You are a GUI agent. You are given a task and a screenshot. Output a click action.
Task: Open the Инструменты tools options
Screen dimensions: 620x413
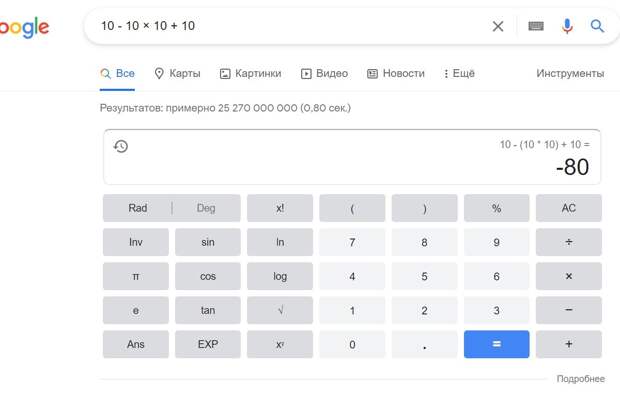570,74
